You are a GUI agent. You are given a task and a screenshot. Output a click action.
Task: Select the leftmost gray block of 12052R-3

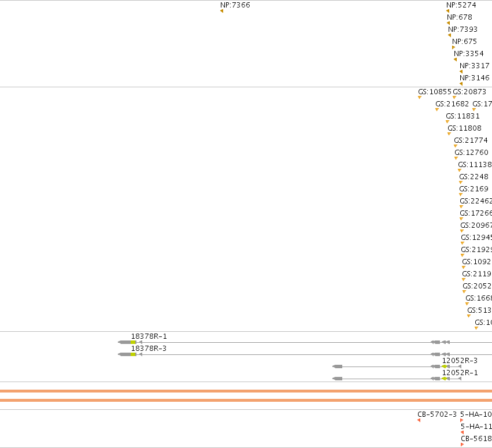pos(337,366)
